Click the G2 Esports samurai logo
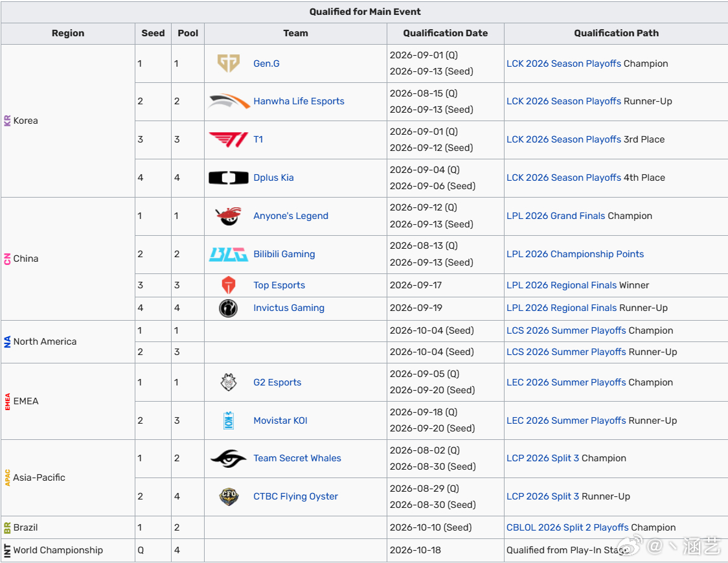The width and height of the screenshot is (728, 563). [229, 382]
